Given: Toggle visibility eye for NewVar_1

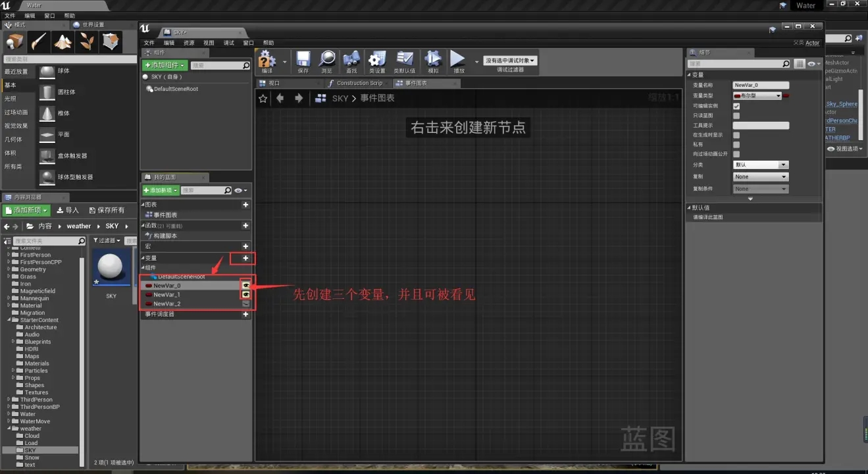Looking at the screenshot, I should coord(246,295).
